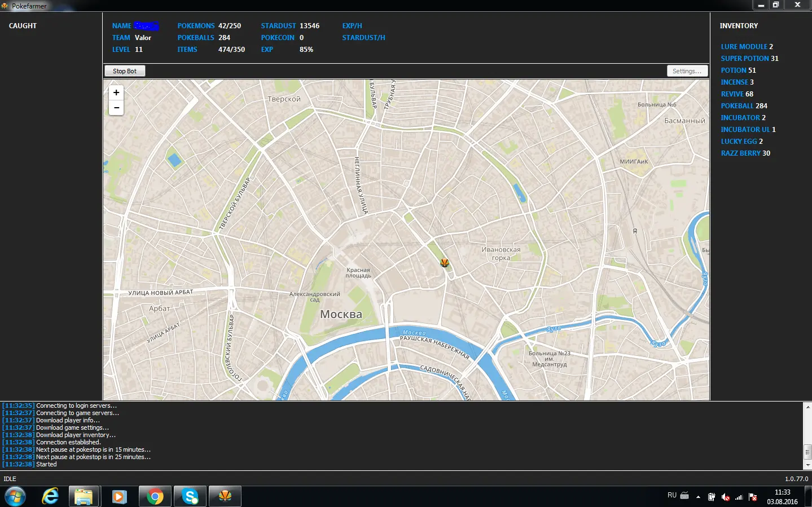
Task: Click the CAUGHT panel heading
Action: pyautogui.click(x=23, y=26)
